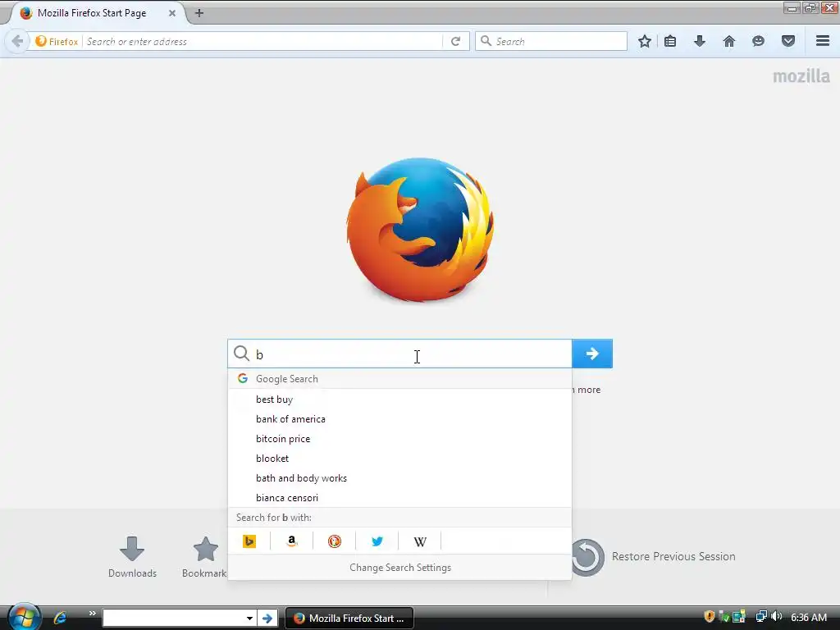Search with DuckDuckGo icon
The width and height of the screenshot is (840, 630).
tap(335, 541)
